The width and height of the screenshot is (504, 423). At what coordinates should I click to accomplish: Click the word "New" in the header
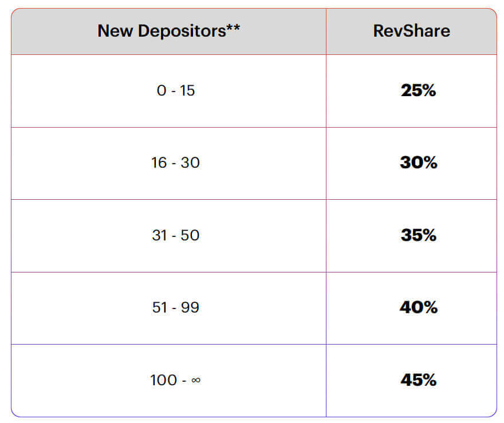[113, 31]
